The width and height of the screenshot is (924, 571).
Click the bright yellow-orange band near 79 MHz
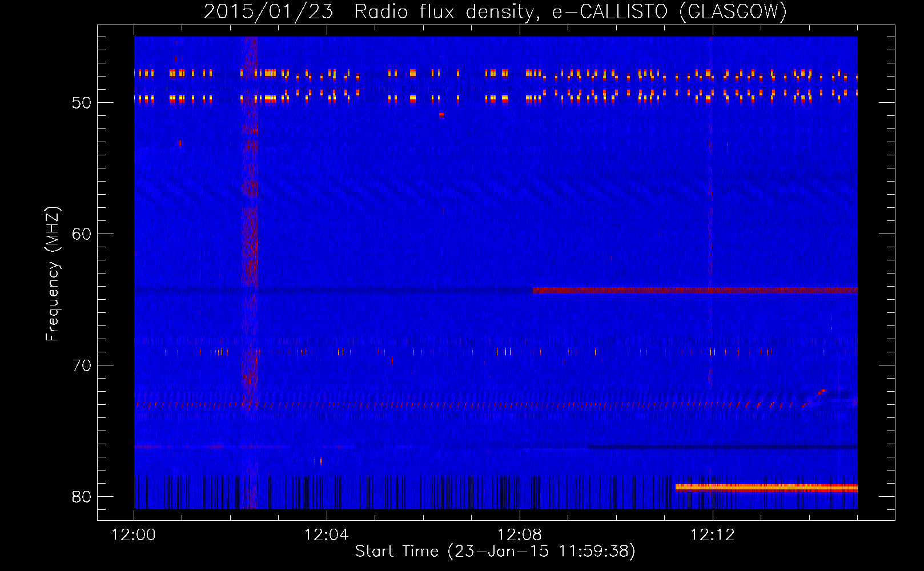[x=766, y=488]
